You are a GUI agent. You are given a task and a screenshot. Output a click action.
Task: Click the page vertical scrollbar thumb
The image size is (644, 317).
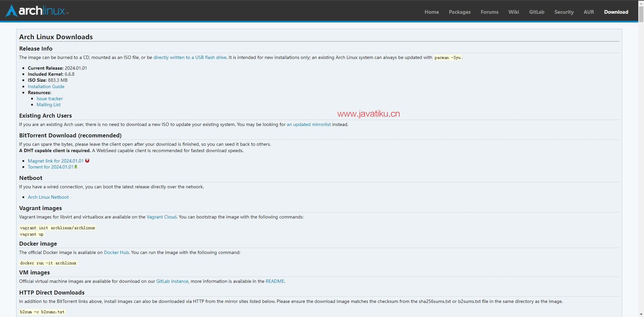pos(641,14)
